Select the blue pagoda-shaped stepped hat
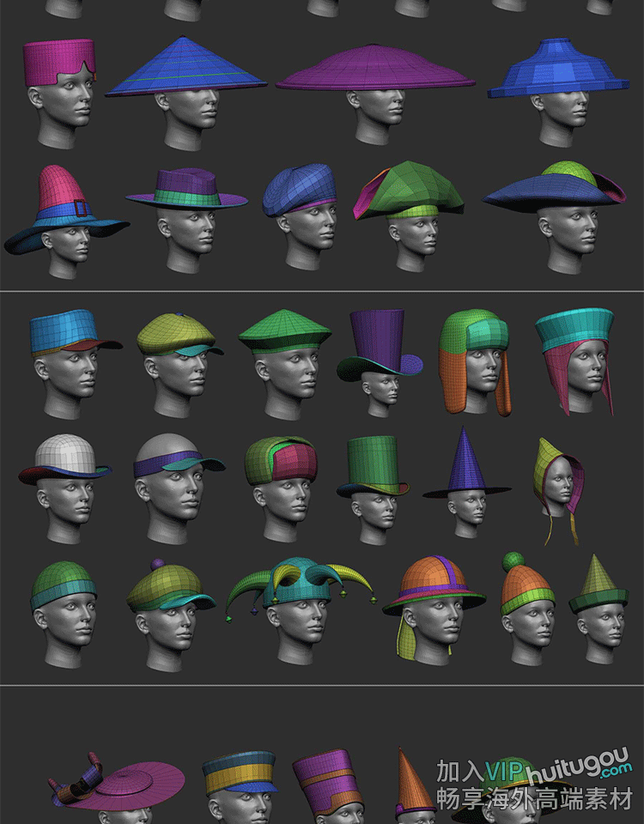The width and height of the screenshot is (644, 824). (x=558, y=68)
